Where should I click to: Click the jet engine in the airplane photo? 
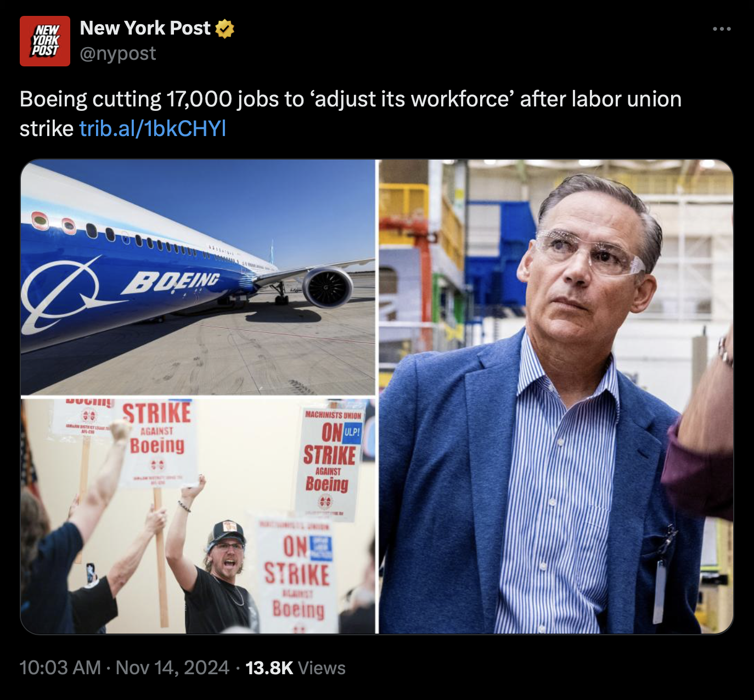coord(328,287)
